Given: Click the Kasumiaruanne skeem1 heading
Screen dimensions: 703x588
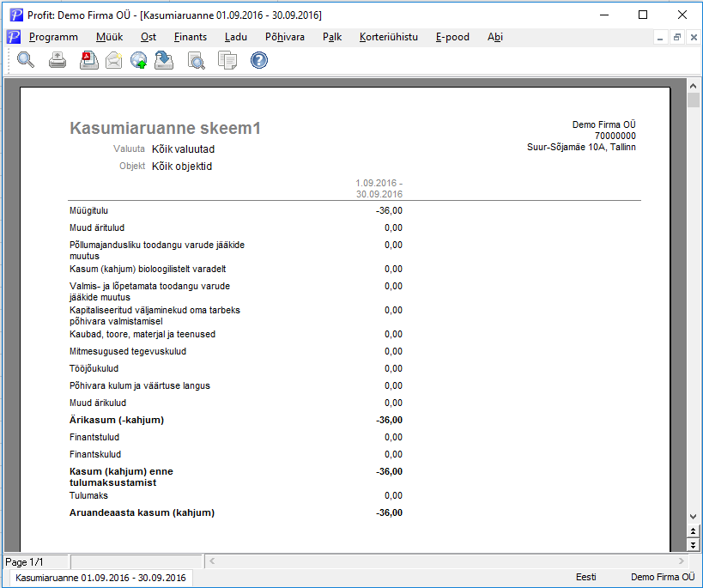Looking at the screenshot, I should point(165,128).
